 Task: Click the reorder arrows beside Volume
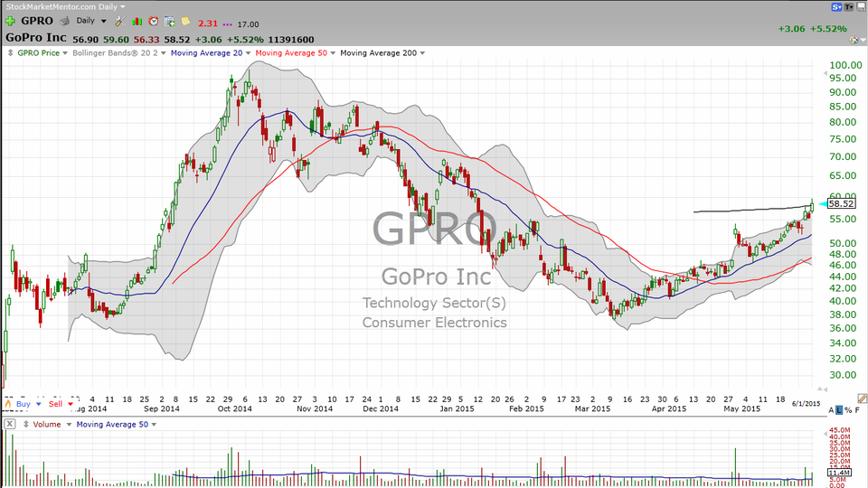pyautogui.click(x=25, y=425)
